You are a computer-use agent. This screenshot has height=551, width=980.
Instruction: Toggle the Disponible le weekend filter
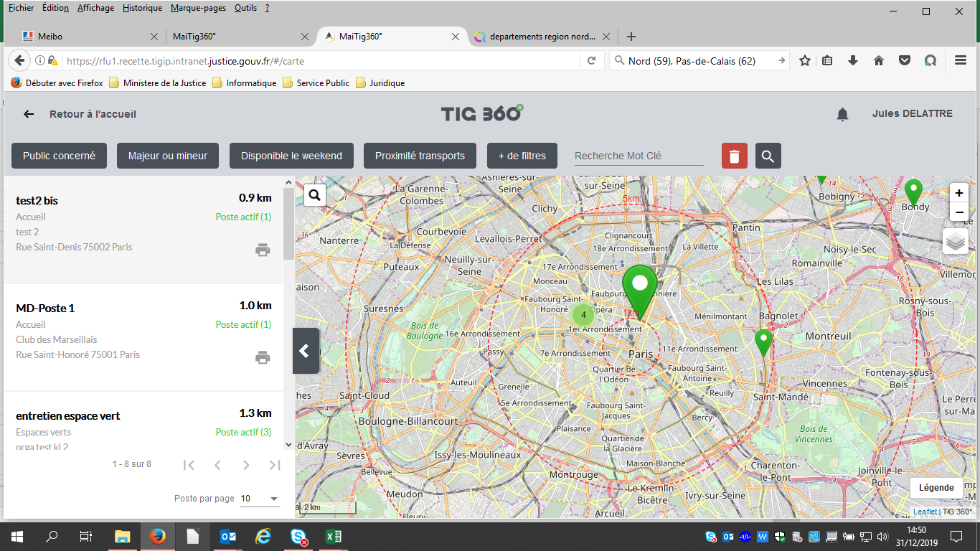[x=291, y=156]
